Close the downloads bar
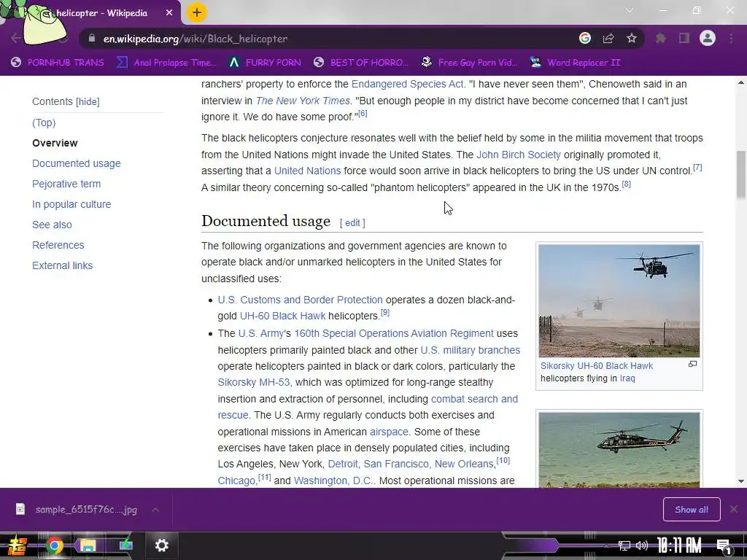 (x=734, y=510)
